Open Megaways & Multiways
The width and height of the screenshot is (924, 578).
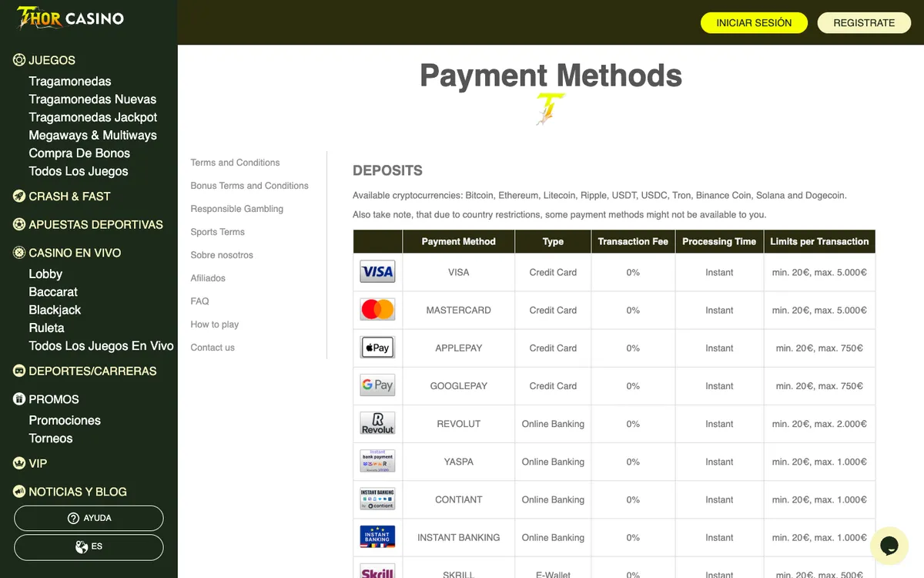[x=92, y=135]
